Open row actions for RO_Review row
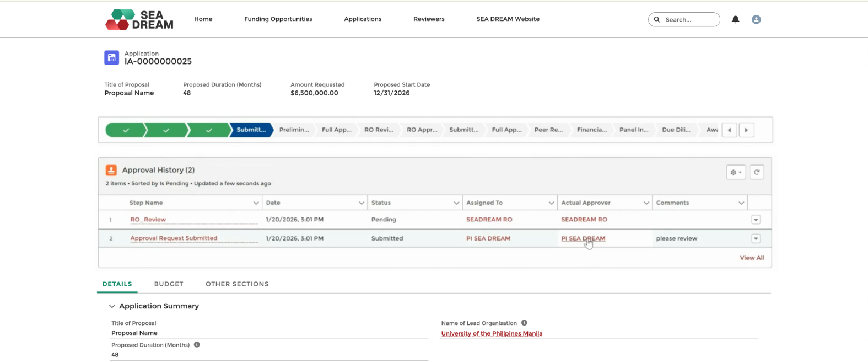Viewport: 868px width, 362px height. [756, 220]
